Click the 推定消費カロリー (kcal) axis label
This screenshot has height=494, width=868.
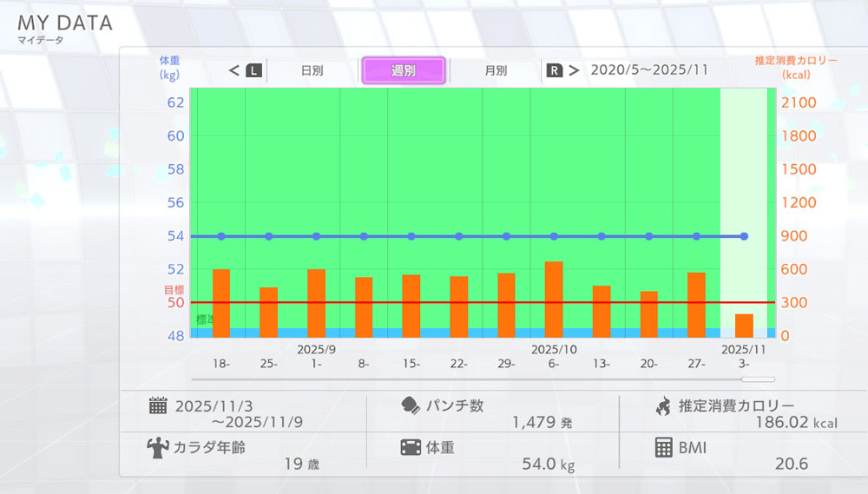coord(796,68)
